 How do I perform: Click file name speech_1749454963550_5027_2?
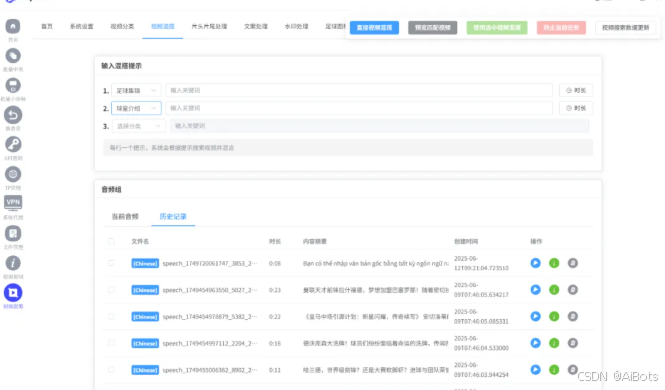click(210, 290)
